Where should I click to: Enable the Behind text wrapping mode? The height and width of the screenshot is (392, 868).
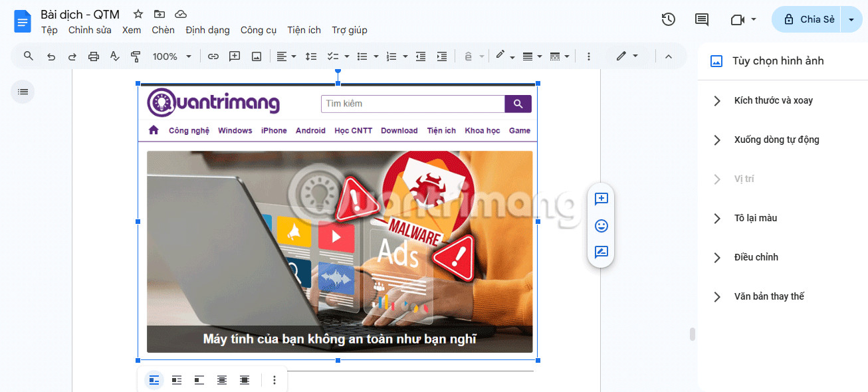tap(221, 379)
